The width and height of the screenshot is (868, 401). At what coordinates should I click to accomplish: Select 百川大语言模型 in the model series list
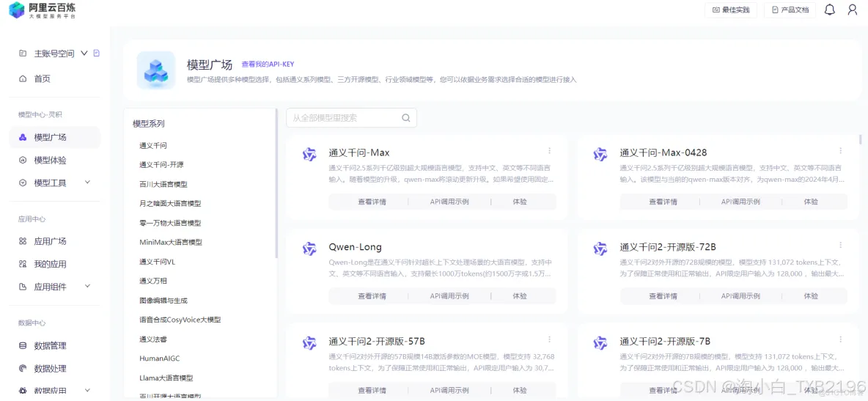[163, 184]
